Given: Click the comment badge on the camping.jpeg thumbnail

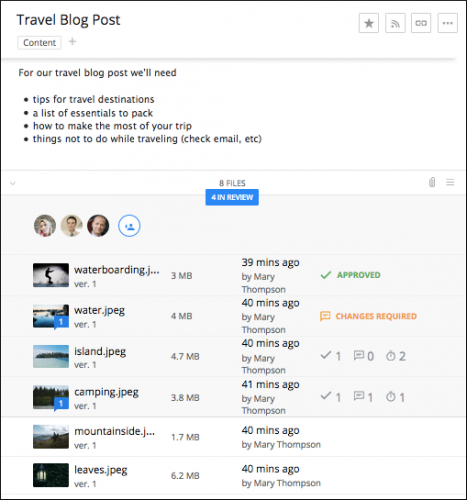Looking at the screenshot, I should (61, 404).
